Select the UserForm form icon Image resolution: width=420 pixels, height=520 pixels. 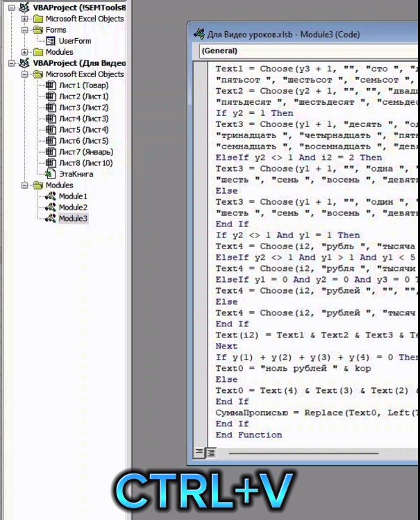51,41
